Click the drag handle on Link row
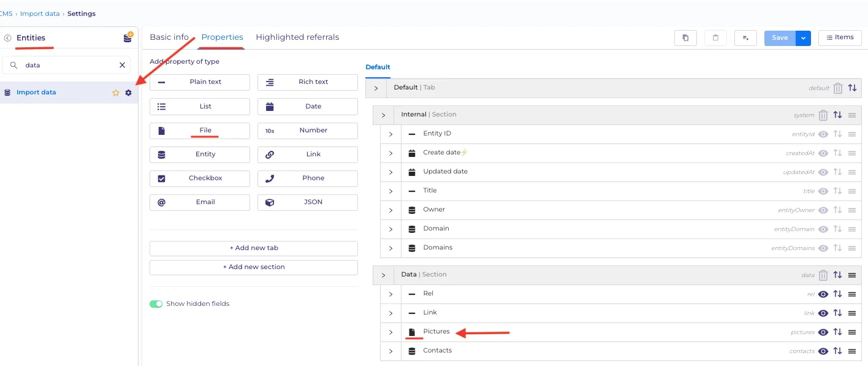Viewport: 868px width, 366px height. pyautogui.click(x=852, y=313)
